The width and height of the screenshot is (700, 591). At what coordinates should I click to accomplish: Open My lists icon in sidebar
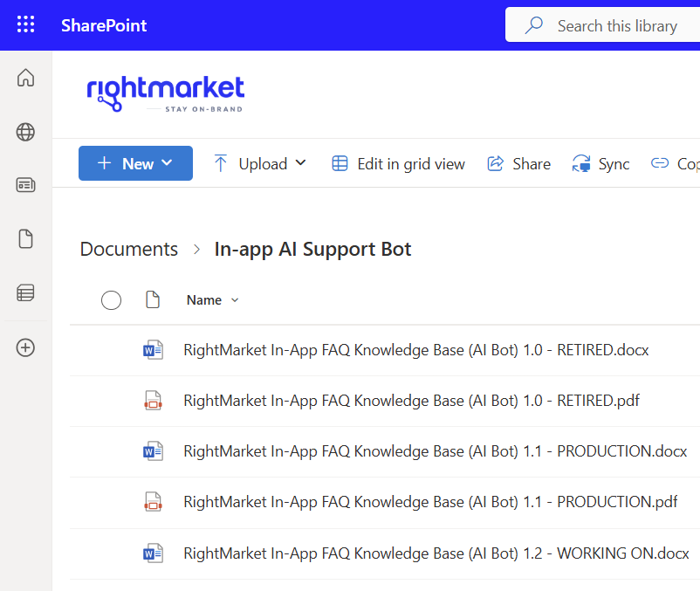26,293
